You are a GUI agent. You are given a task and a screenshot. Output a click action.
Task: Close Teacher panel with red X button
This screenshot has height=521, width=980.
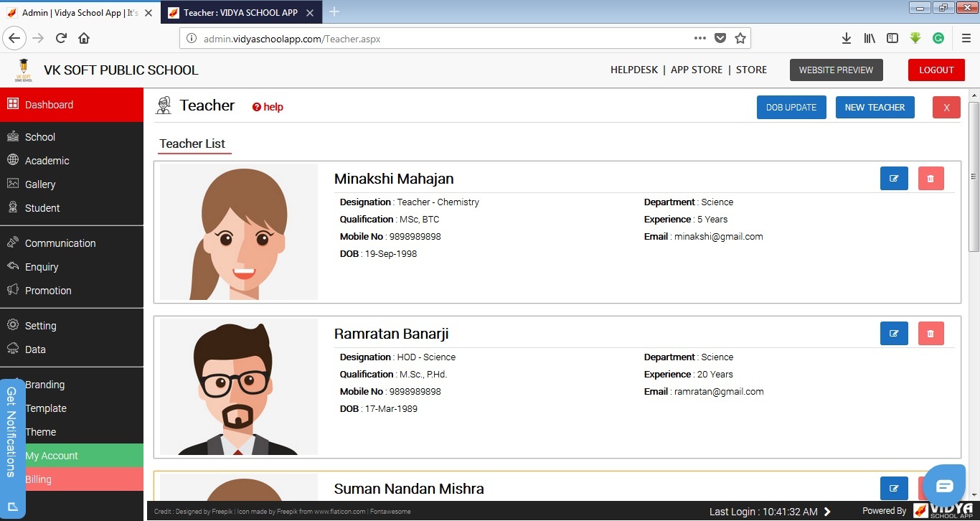[x=946, y=108]
